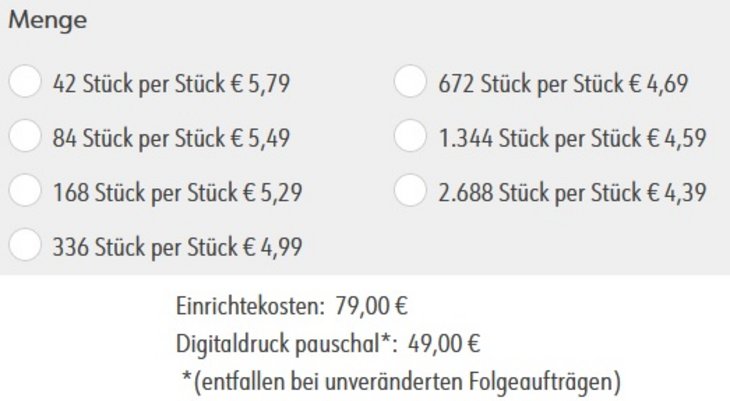Click label text '168 Stück per Stück € 5,29'
The width and height of the screenshot is (730, 401).
177,193
